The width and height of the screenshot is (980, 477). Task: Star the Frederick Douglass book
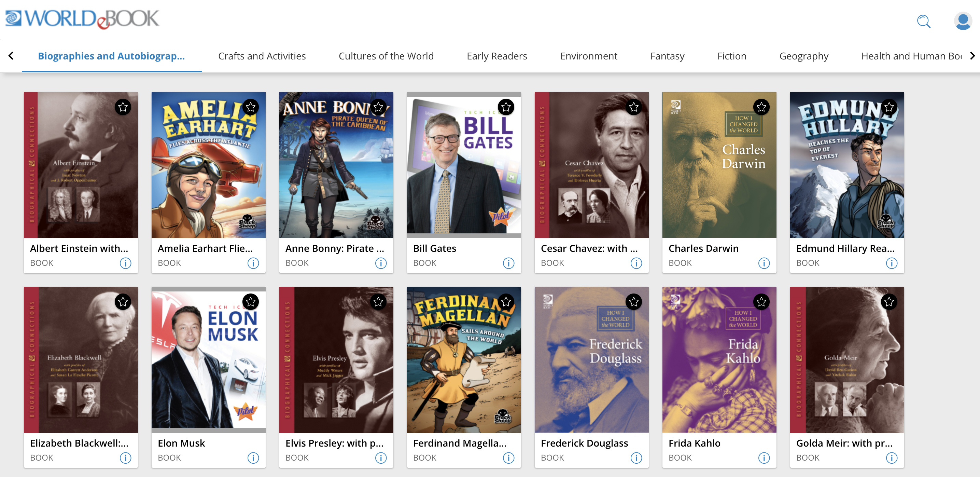[634, 302]
